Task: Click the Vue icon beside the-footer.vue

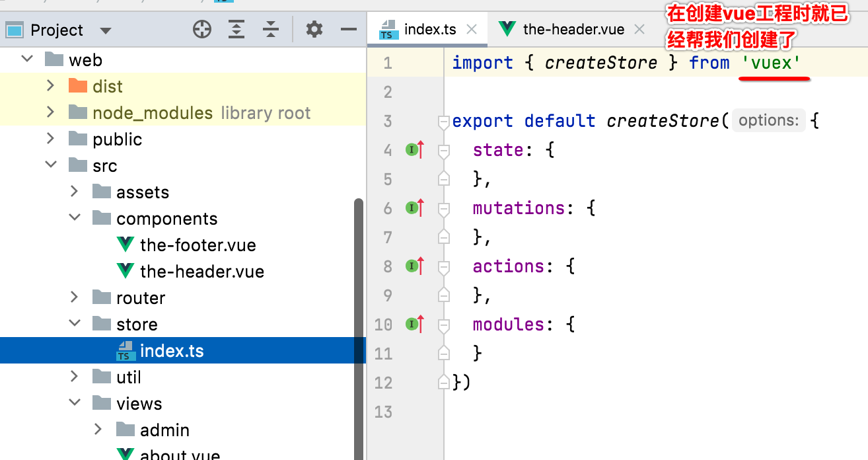Action: click(x=126, y=245)
